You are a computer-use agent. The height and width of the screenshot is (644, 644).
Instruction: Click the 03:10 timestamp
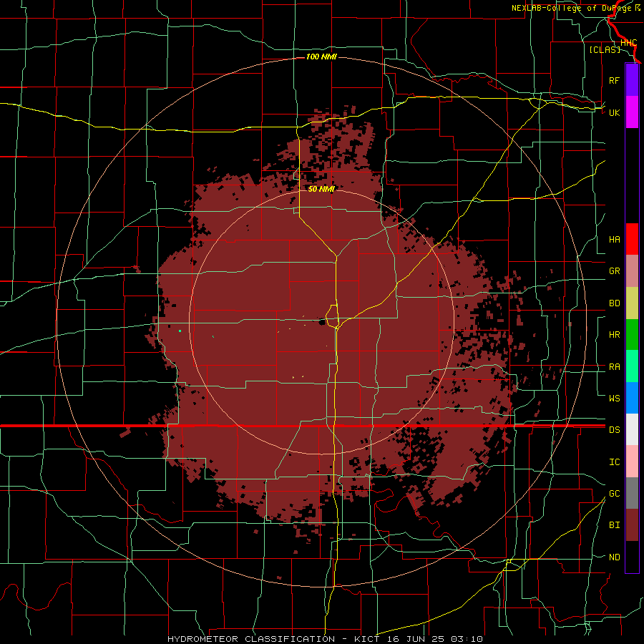click(x=467, y=639)
